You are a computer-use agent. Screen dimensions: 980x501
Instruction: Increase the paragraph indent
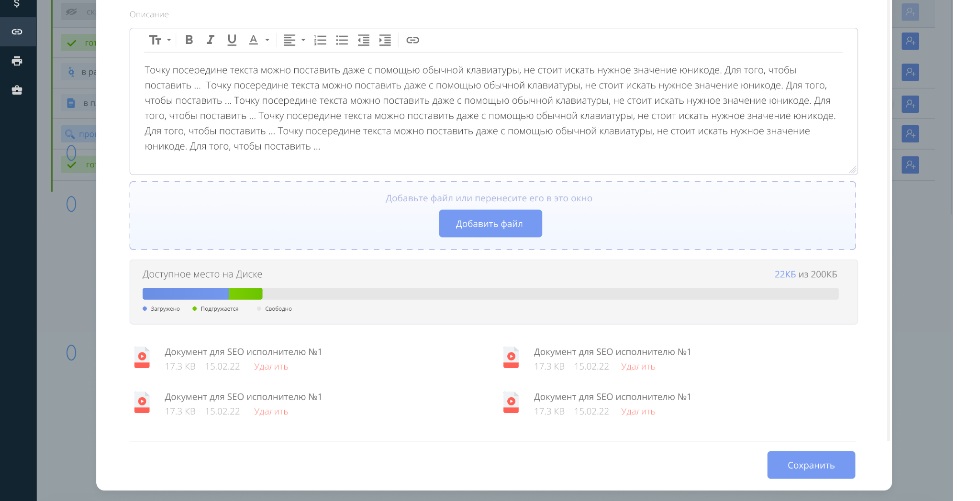tap(385, 40)
